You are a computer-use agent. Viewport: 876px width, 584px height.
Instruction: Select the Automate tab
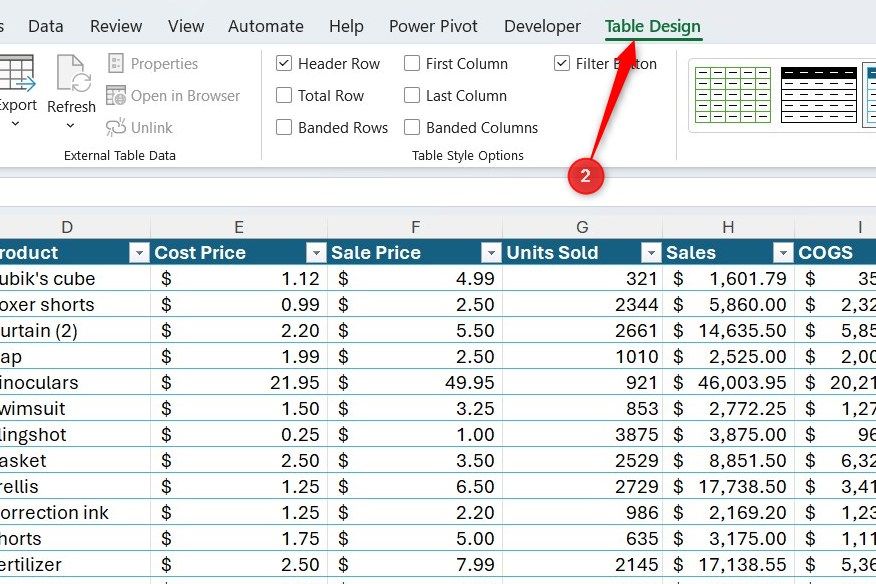tap(265, 26)
